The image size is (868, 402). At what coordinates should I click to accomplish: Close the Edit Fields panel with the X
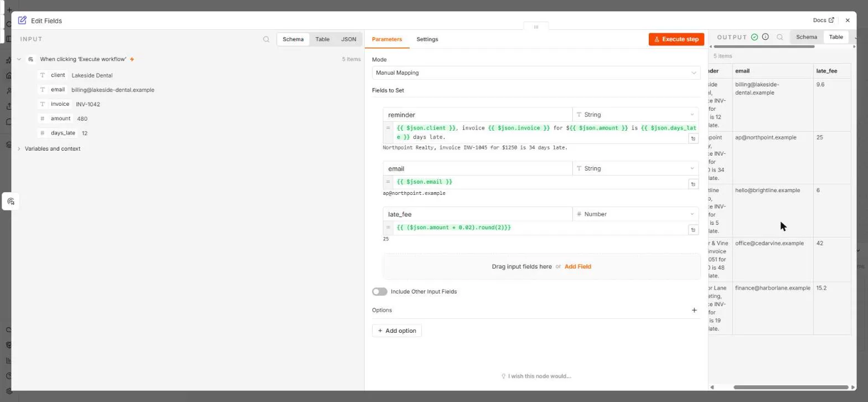tap(848, 20)
